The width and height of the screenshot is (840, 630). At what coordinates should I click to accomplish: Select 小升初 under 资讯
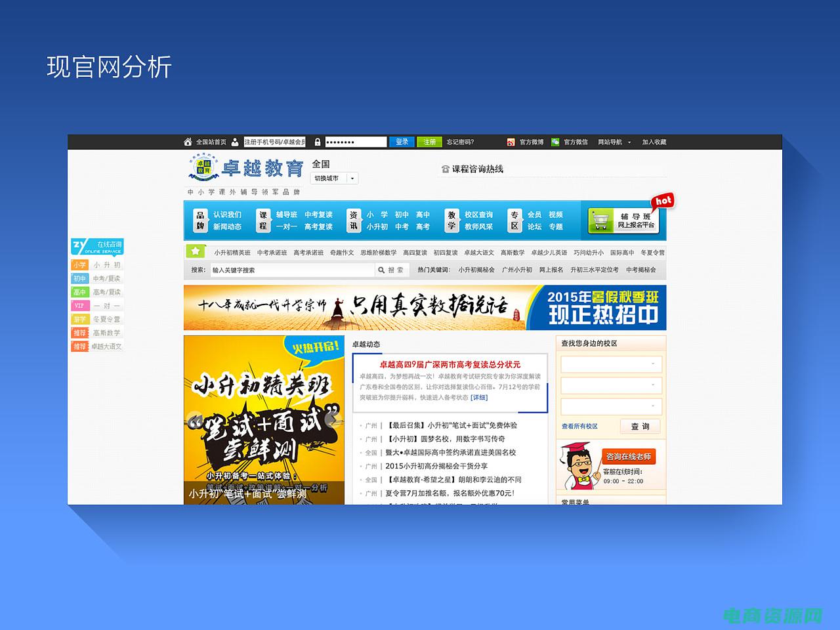click(x=377, y=226)
